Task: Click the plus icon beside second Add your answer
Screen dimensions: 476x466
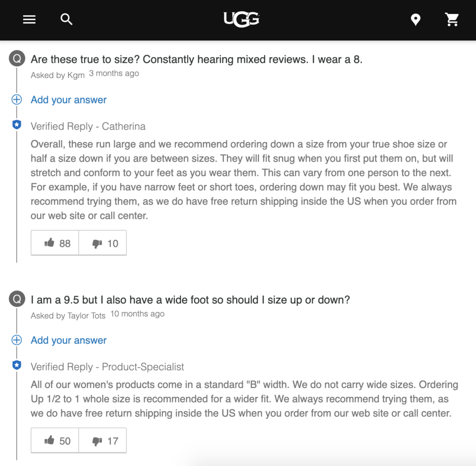Action: [16, 340]
